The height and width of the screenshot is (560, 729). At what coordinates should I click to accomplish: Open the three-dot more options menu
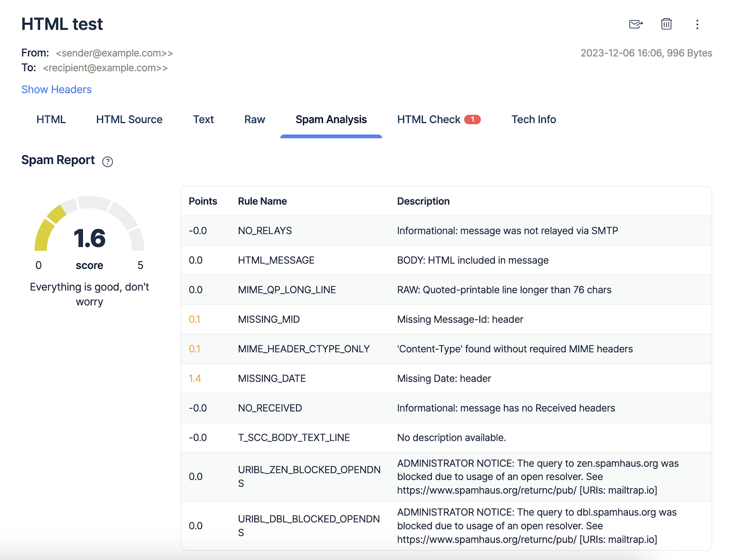click(697, 24)
